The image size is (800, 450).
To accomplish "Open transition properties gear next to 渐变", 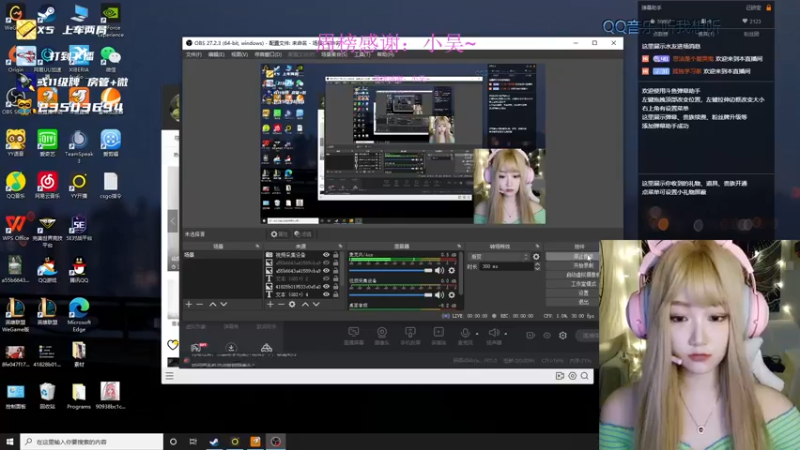I will point(536,257).
